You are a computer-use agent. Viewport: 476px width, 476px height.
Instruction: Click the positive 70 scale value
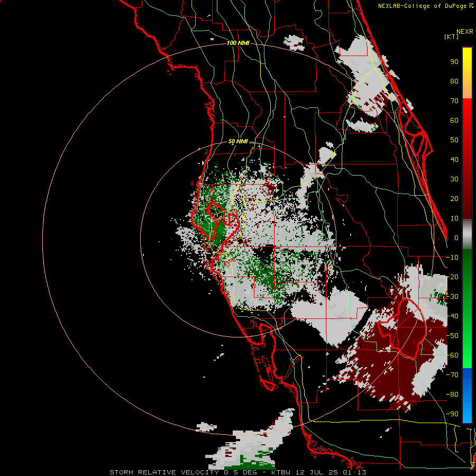pos(454,101)
